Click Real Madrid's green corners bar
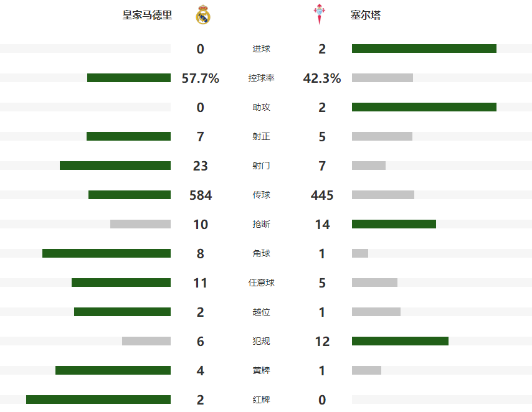This screenshot has height=412, width=532. pos(107,253)
